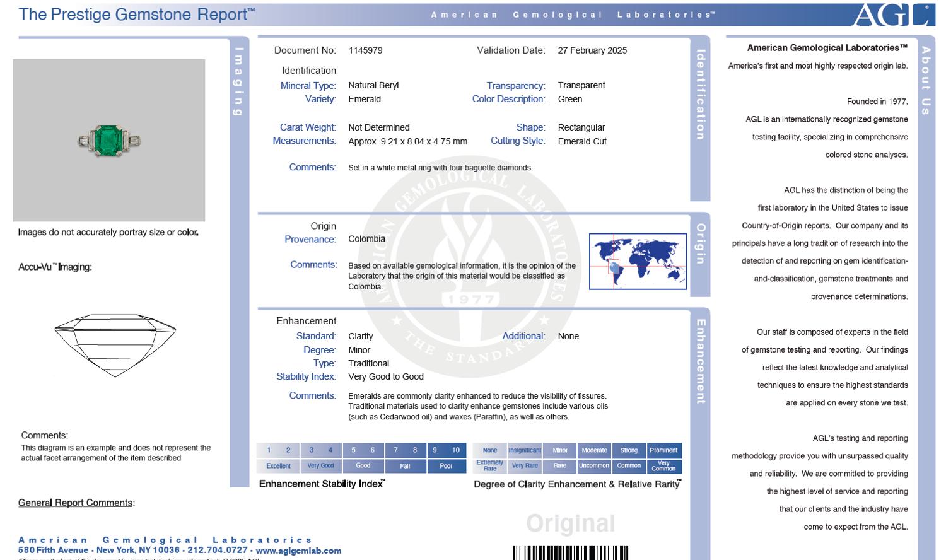
Task: Click the vertical Enhancement section label
Action: click(x=700, y=361)
